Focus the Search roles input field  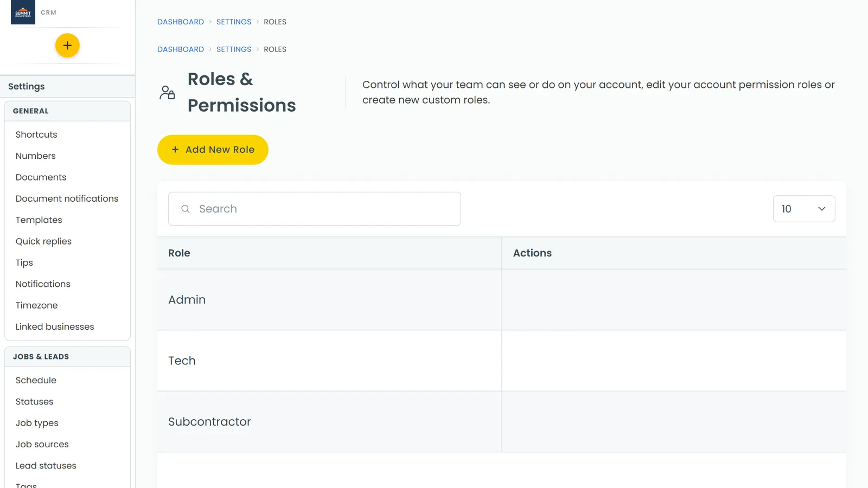coord(315,209)
